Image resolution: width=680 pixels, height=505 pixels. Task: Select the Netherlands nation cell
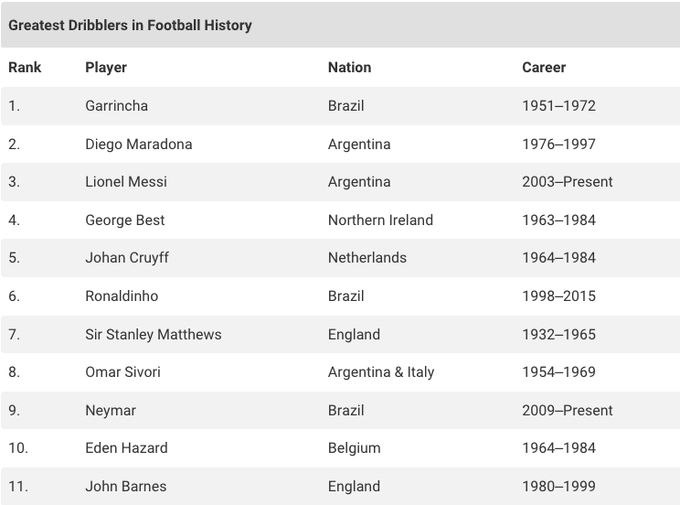367,258
